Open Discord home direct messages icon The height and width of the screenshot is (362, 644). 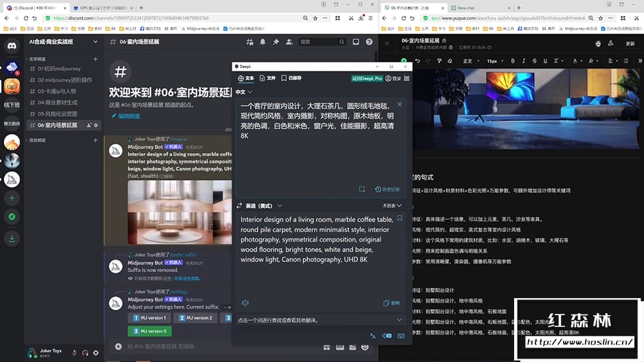coord(12,45)
